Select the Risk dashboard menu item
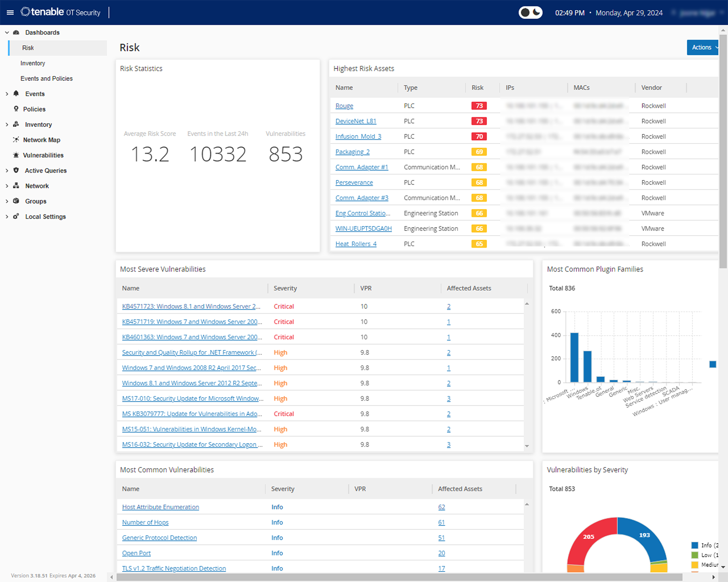 tap(28, 48)
